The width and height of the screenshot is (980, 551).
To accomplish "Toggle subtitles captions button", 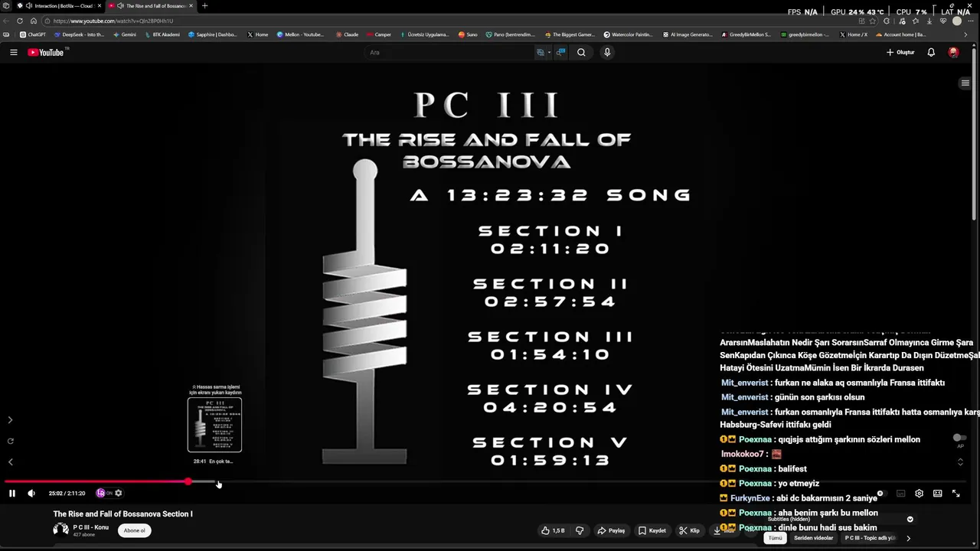I will [x=900, y=494].
